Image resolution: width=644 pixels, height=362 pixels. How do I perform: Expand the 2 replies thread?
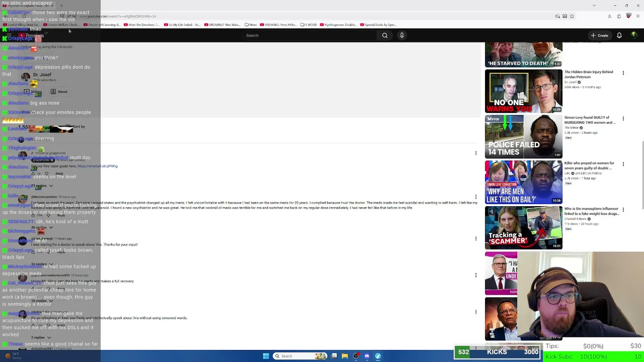[41, 337]
